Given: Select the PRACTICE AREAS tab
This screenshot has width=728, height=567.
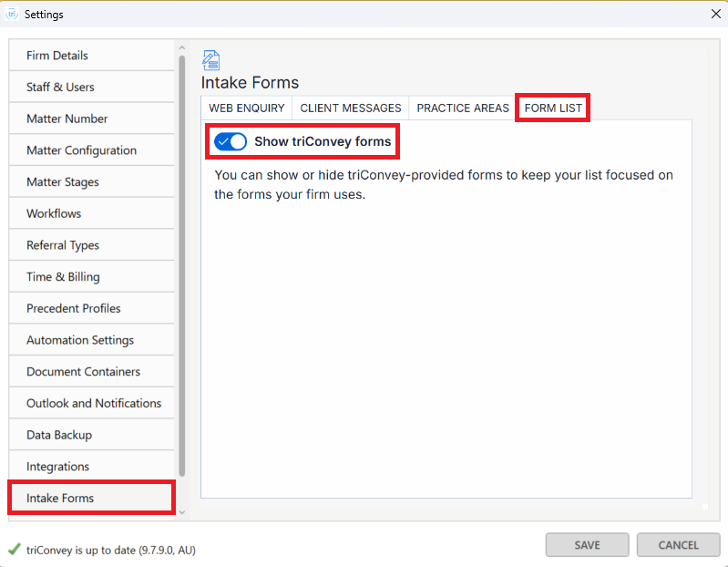Looking at the screenshot, I should tap(463, 108).
